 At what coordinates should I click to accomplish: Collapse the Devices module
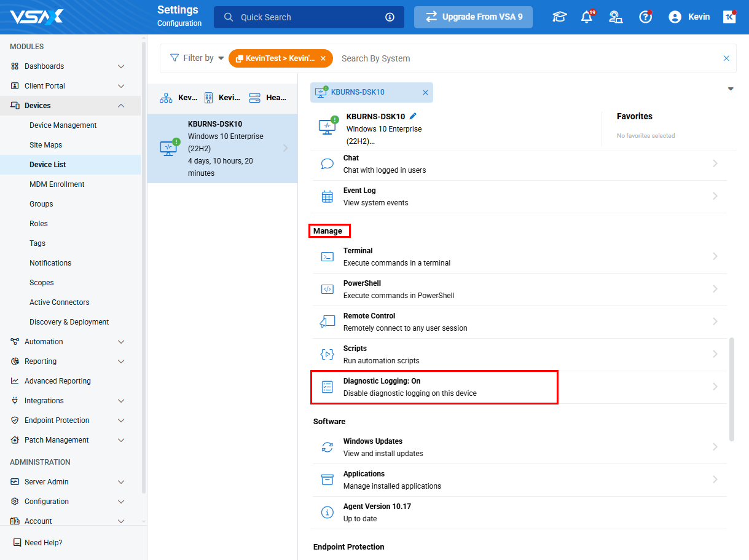121,106
